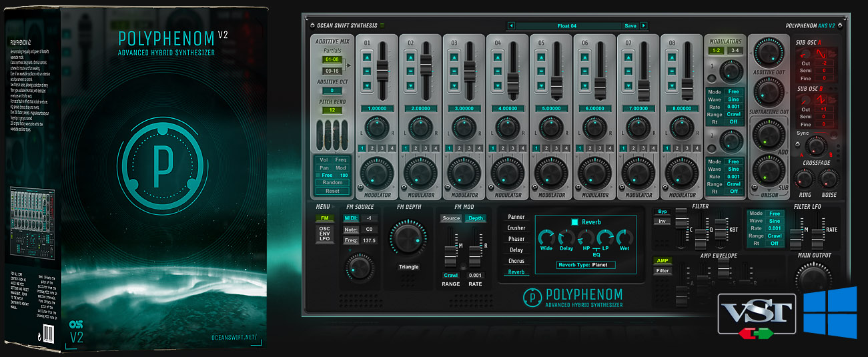
Task: Open the Reverb Type Planet selector
Action: [x=586, y=265]
